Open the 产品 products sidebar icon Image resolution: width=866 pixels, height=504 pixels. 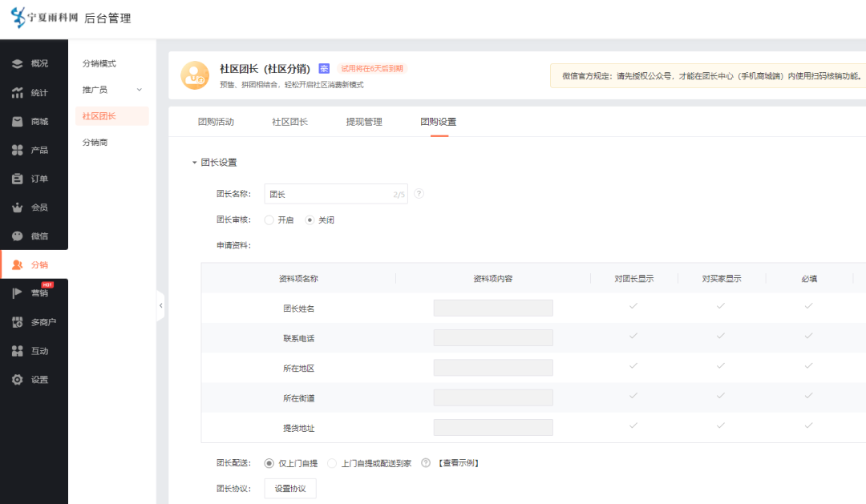click(17, 150)
